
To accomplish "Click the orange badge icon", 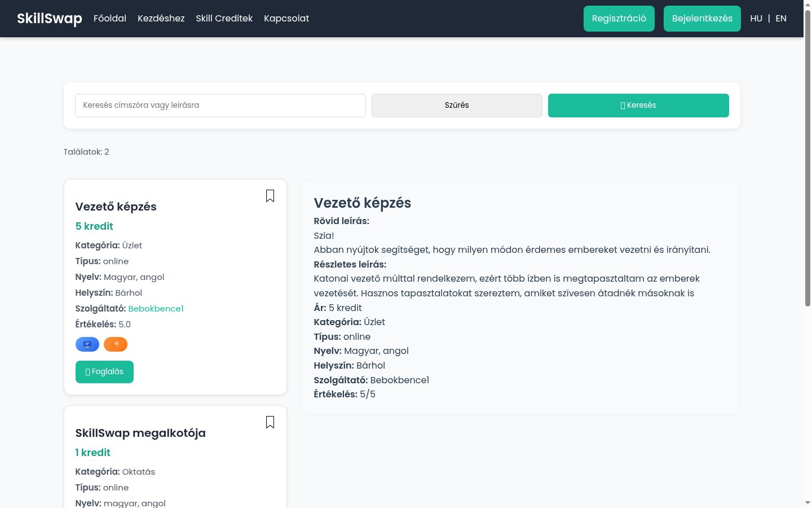I will coord(116,344).
